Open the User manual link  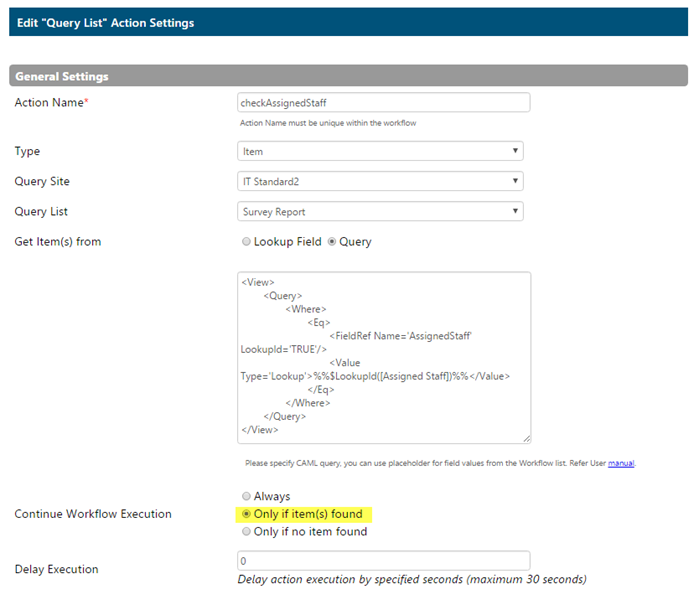[621, 463]
